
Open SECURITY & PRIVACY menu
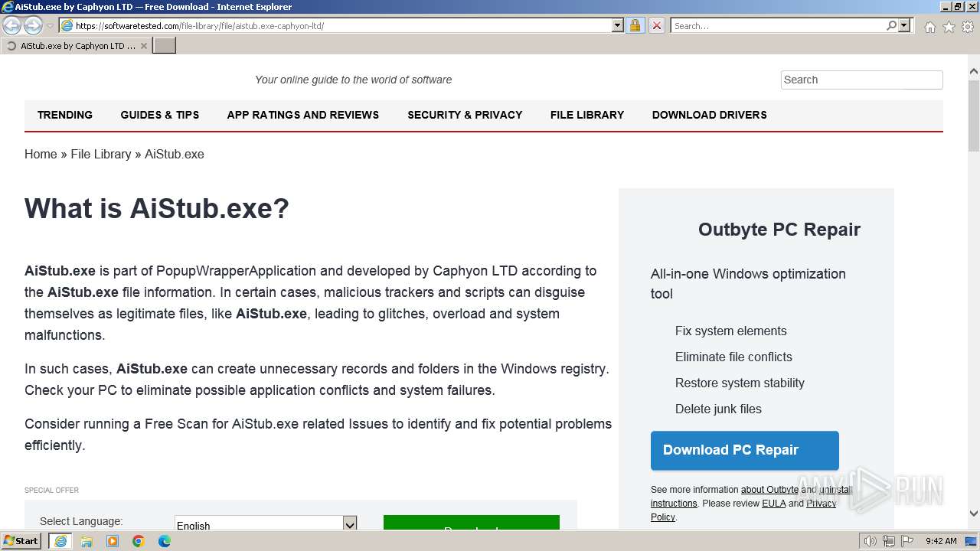coord(465,115)
